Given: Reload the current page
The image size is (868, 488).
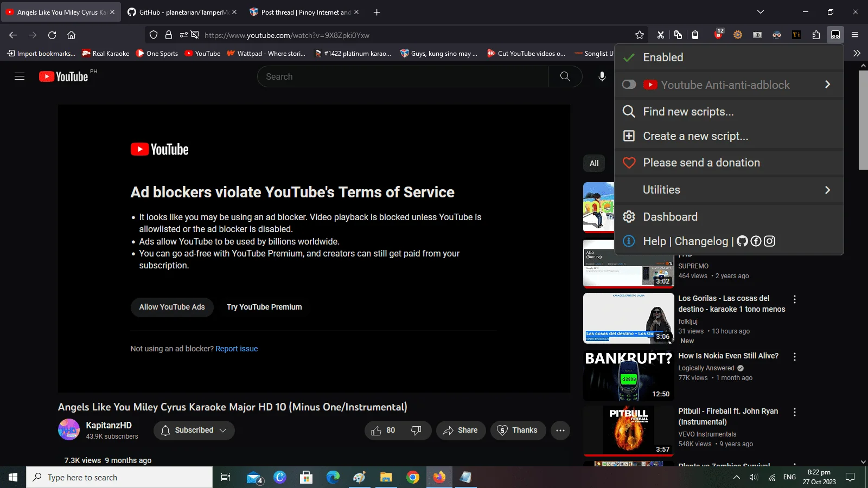Looking at the screenshot, I should pos(52,35).
